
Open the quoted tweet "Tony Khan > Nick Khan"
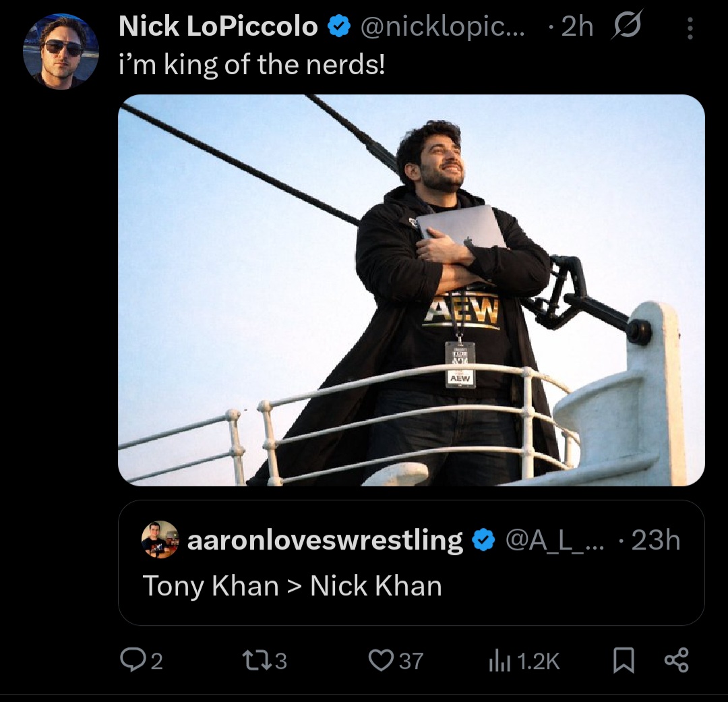point(293,585)
